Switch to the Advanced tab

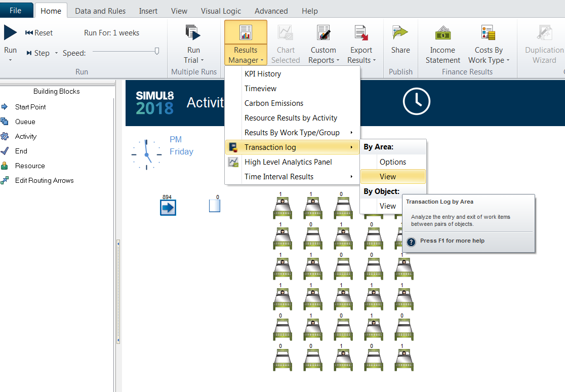tap(271, 11)
